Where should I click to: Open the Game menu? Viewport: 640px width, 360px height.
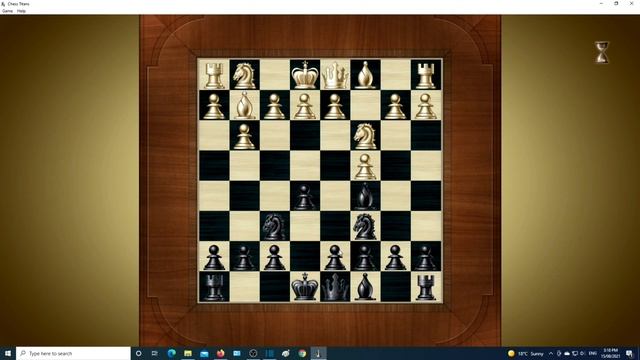[x=7, y=11]
